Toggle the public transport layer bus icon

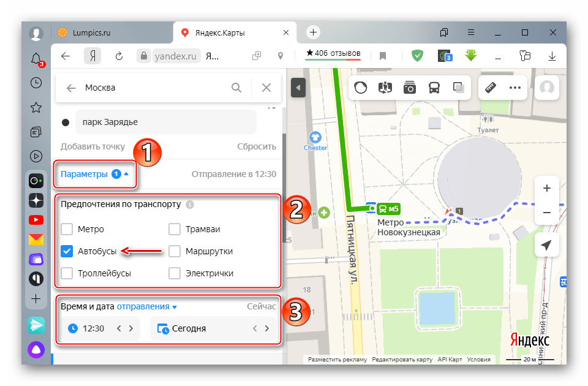(434, 88)
